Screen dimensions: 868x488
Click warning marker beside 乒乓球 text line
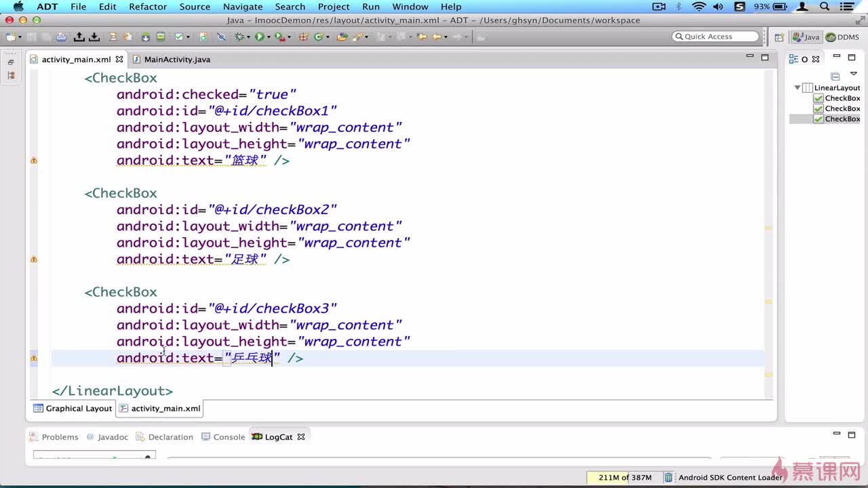click(x=34, y=358)
